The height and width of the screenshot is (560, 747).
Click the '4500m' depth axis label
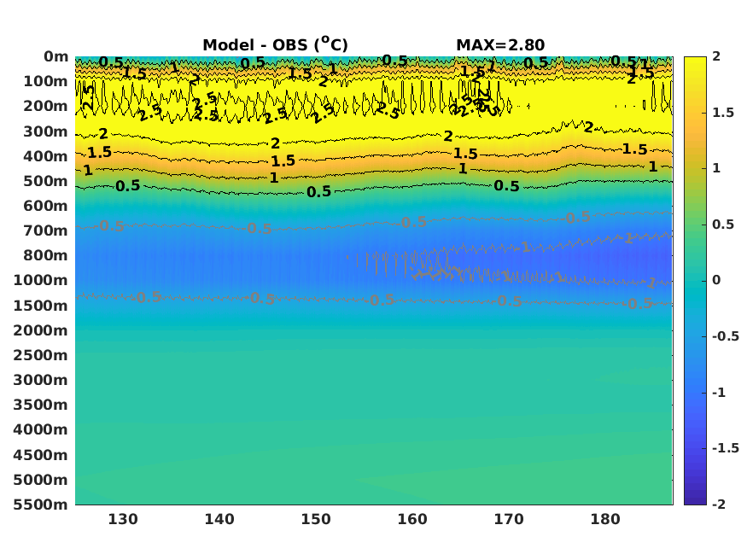click(x=41, y=455)
